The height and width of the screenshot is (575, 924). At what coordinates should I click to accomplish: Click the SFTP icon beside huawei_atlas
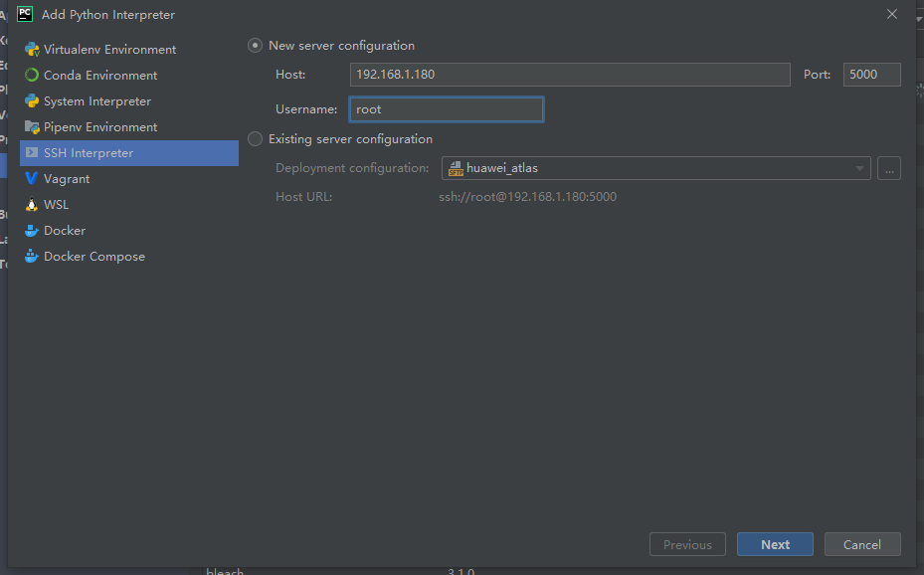(456, 168)
